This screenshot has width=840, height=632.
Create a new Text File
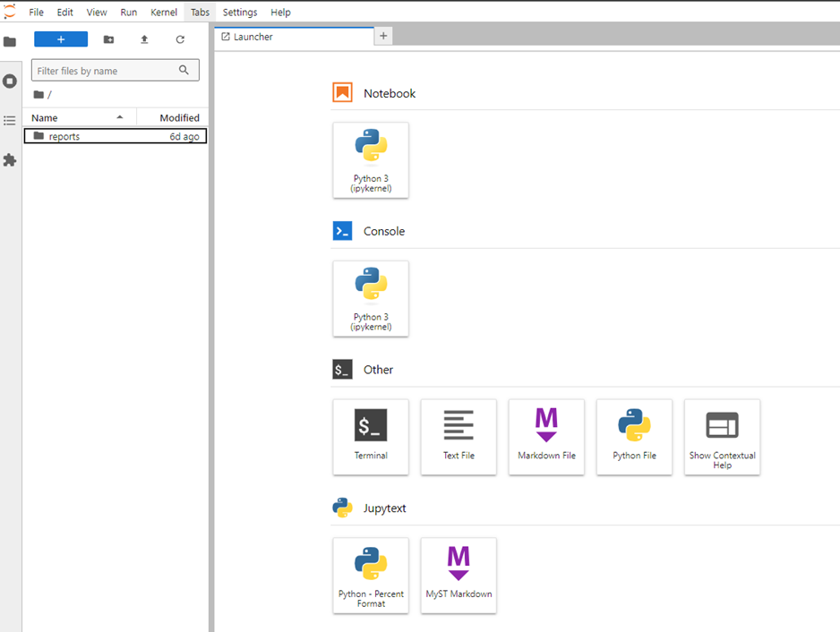[459, 437]
